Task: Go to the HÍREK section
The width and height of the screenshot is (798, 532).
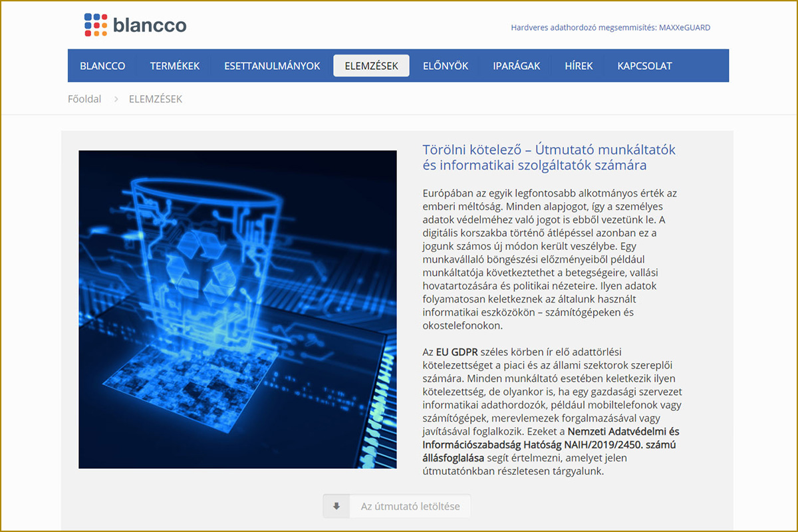Action: (x=579, y=66)
